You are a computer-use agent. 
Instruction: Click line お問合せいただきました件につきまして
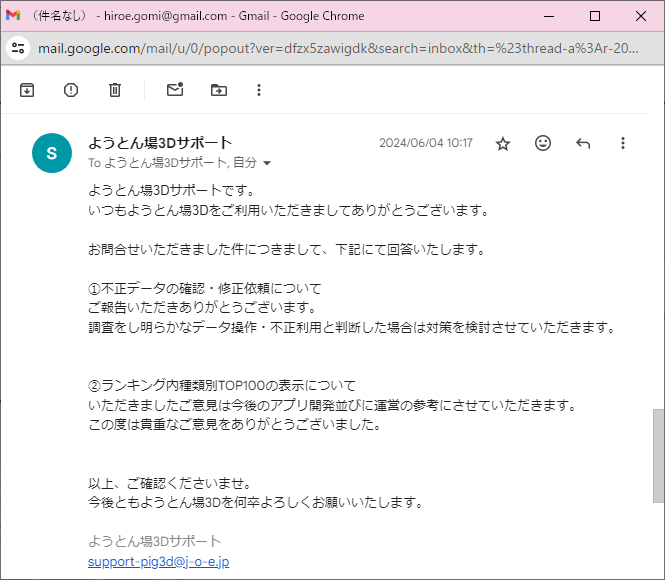(x=286, y=249)
